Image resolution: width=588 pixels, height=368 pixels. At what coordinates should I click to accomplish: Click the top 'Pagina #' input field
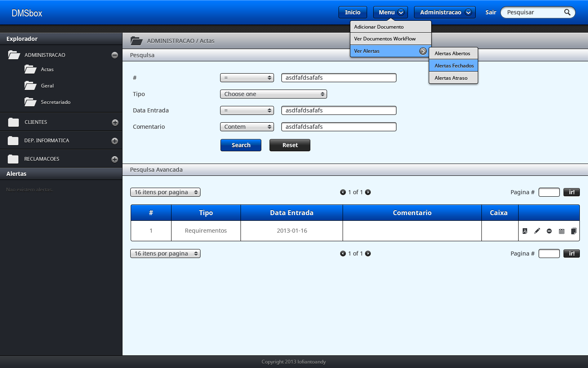(x=549, y=192)
